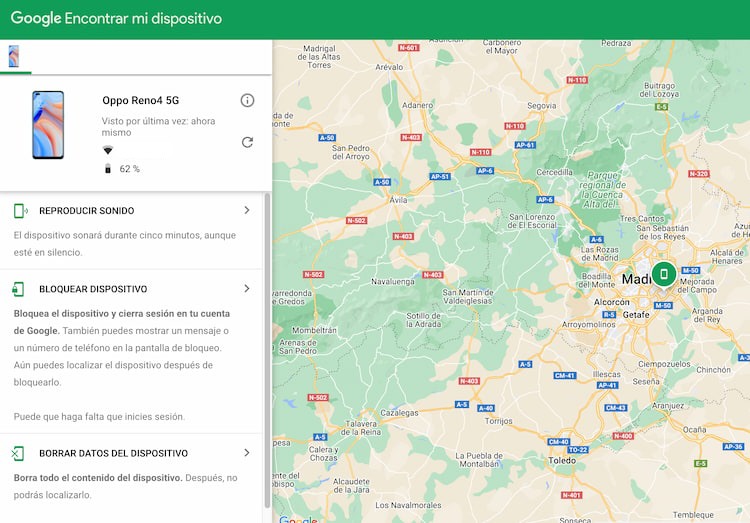Open REPRODUCIR SONIDO option

87,211
